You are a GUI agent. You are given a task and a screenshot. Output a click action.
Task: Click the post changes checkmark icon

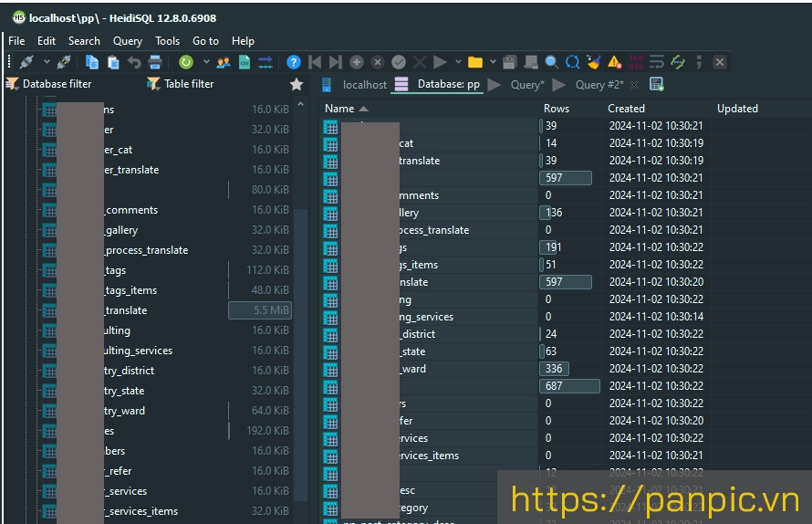[x=399, y=62]
